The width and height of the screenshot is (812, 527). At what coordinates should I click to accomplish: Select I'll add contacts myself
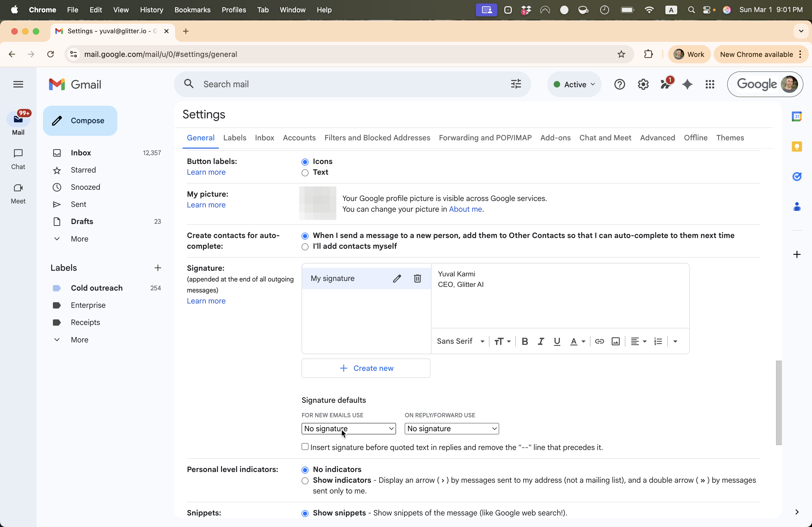coord(305,247)
